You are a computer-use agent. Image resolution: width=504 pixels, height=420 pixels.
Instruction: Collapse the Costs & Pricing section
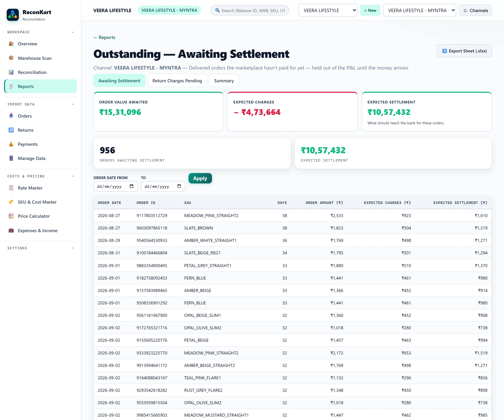tap(73, 176)
